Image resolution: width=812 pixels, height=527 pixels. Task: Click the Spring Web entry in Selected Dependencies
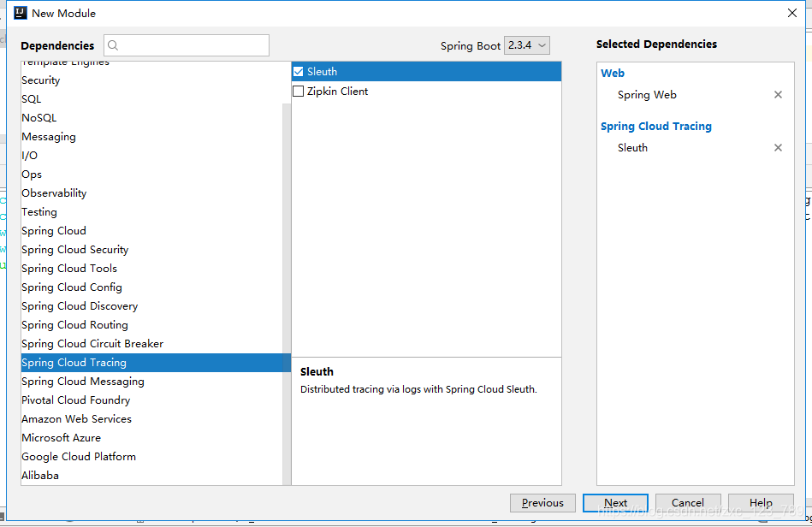(647, 95)
